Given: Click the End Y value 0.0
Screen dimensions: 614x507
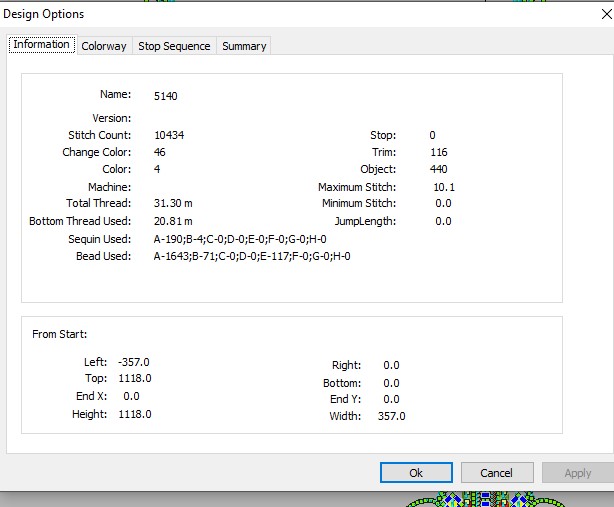Looking at the screenshot, I should coord(391,399).
